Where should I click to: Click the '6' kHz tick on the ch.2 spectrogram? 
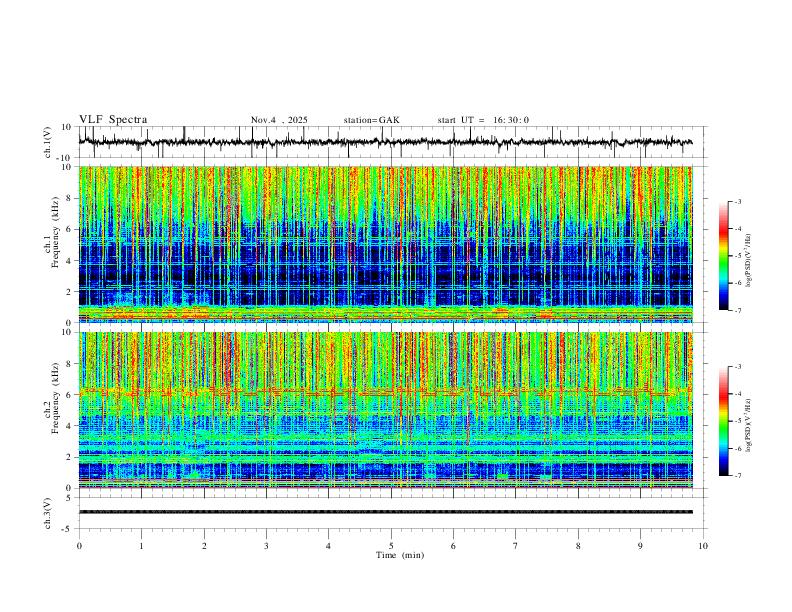click(x=69, y=395)
